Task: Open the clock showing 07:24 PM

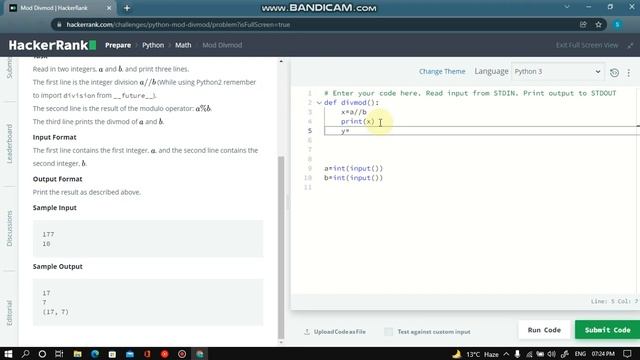Action: 603,354
